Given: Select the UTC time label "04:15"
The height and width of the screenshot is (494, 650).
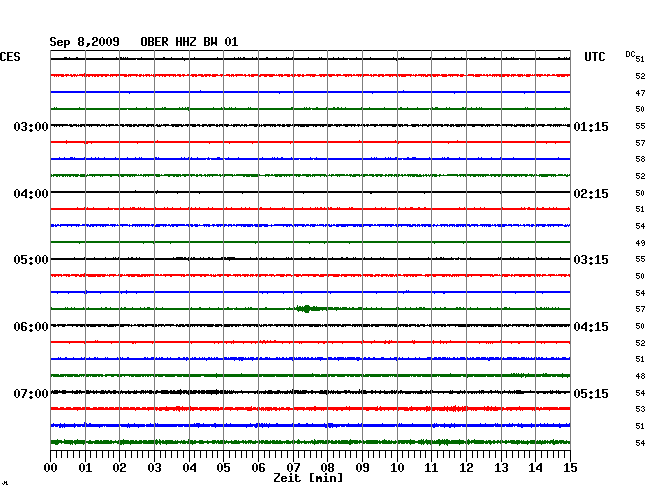Looking at the screenshot, I should [591, 327].
